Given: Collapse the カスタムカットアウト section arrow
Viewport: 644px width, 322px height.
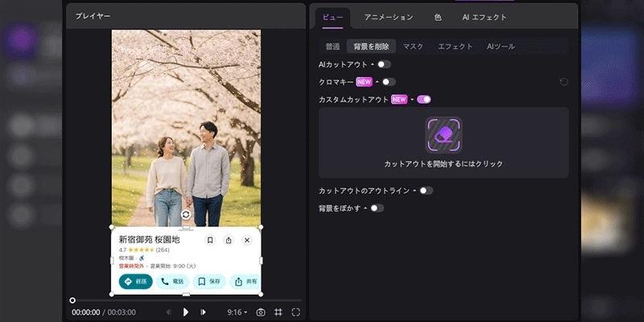Looking at the screenshot, I should coord(412,99).
